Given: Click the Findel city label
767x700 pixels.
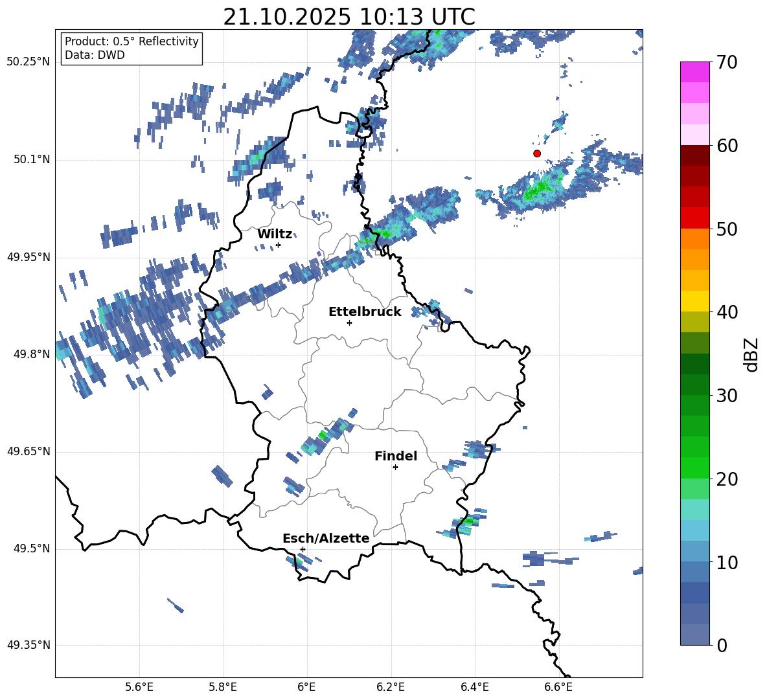Looking at the screenshot, I should pos(396,456).
